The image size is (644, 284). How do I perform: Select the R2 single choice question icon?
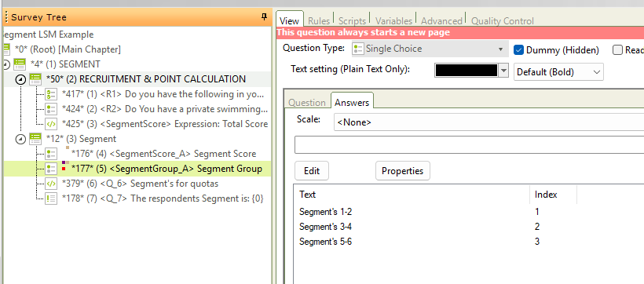pos(51,109)
